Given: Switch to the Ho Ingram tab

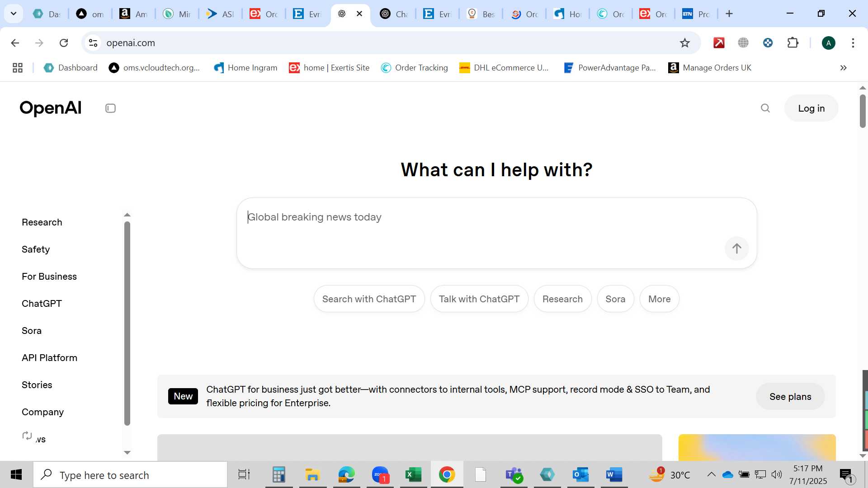Looking at the screenshot, I should pyautogui.click(x=567, y=14).
